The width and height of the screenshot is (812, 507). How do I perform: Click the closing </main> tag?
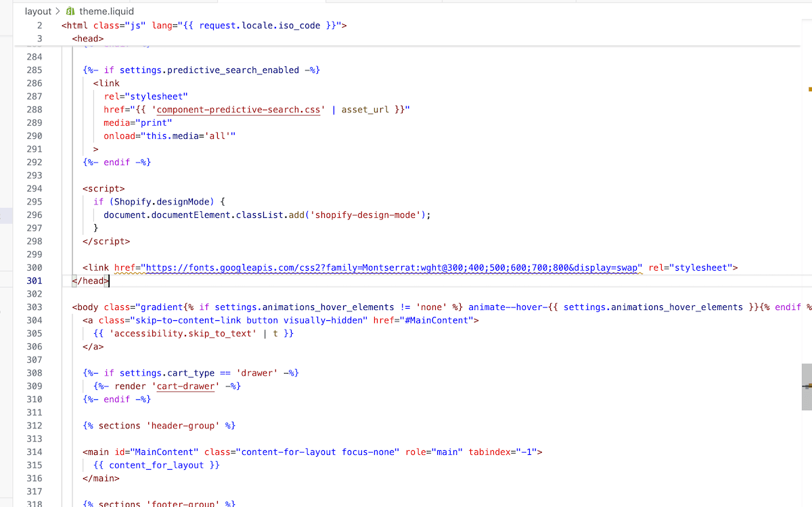pyautogui.click(x=101, y=478)
